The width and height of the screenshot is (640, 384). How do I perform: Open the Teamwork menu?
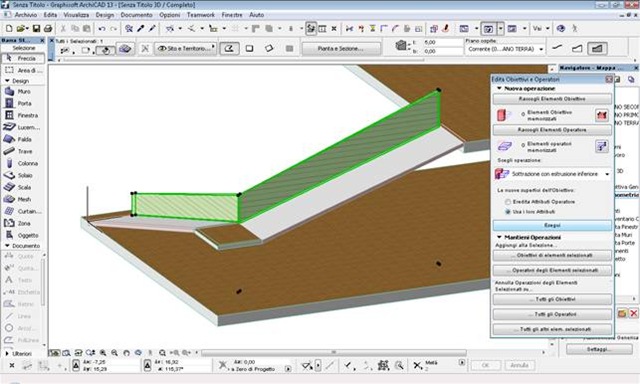click(x=201, y=15)
